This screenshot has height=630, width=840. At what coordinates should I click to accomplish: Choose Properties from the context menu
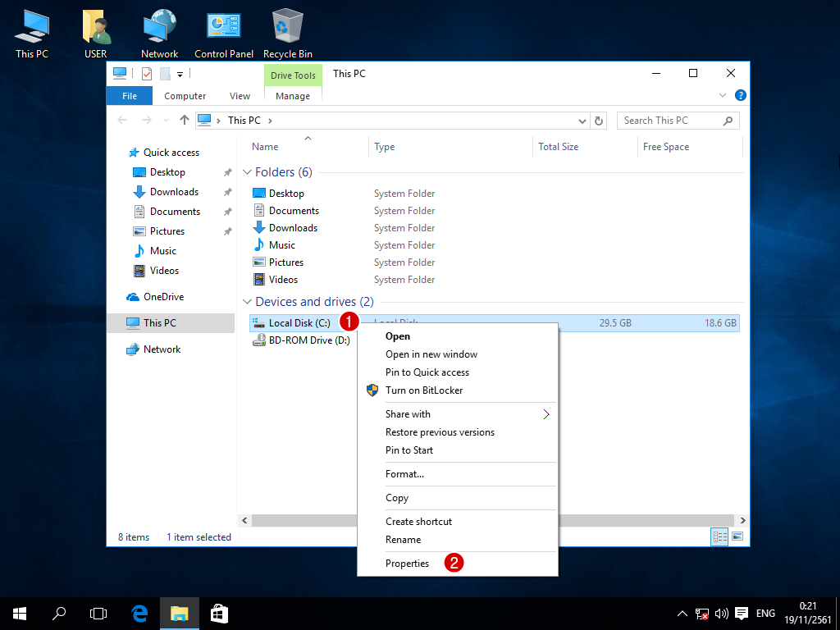(408, 564)
